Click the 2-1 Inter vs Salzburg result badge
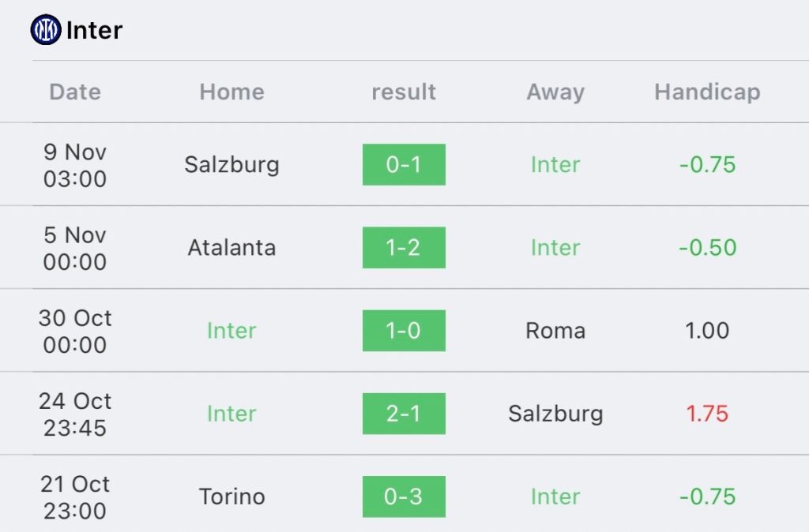 [404, 414]
